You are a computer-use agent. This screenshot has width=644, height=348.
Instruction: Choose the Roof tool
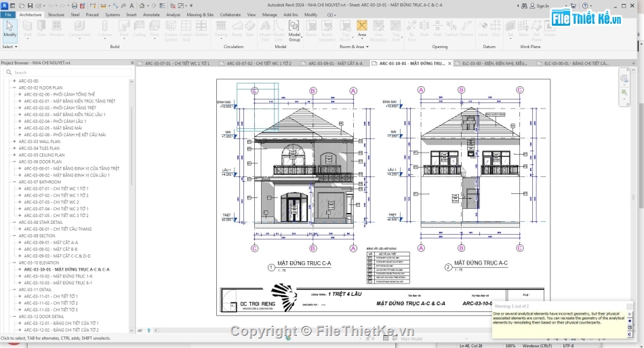(x=124, y=28)
